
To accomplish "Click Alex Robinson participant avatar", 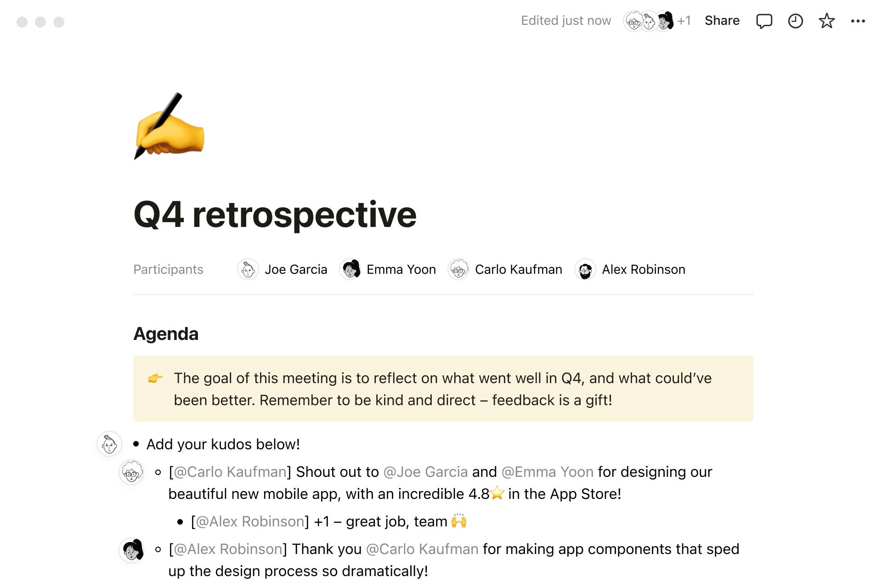I will point(584,268).
